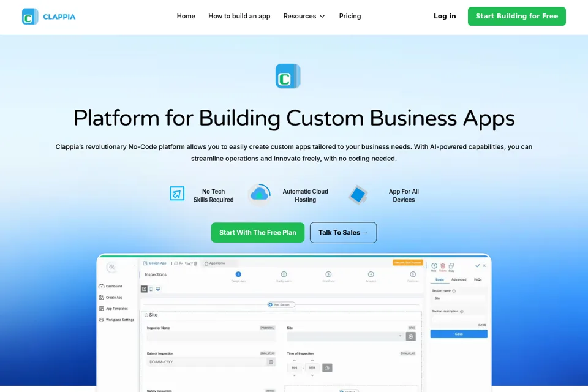Click the large Clappia icon above the headline

pyautogui.click(x=288, y=76)
